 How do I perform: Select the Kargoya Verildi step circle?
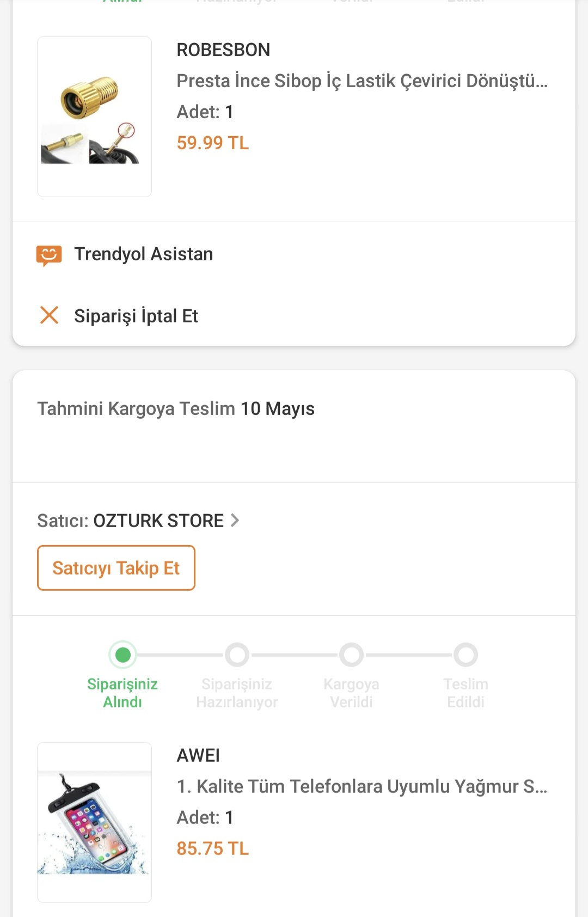[x=351, y=655]
